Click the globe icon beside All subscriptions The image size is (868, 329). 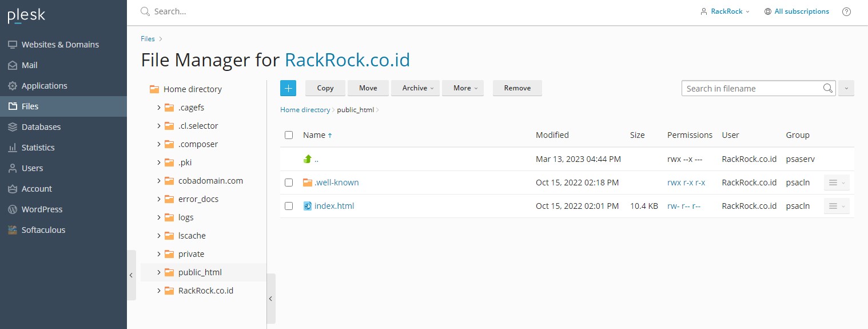coord(768,11)
